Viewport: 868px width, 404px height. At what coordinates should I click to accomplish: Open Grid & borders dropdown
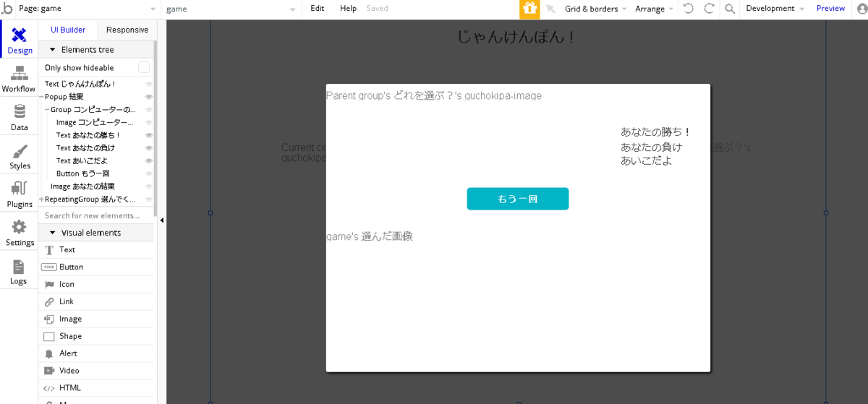pyautogui.click(x=595, y=9)
